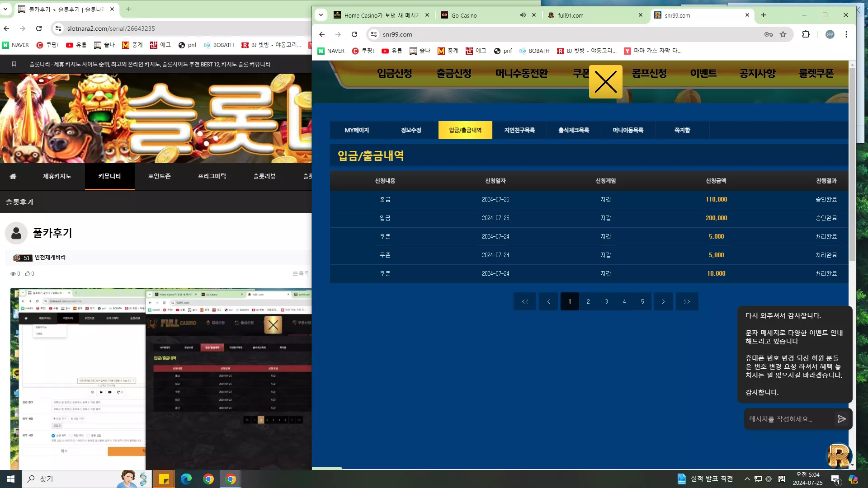
Task: Open NAVER bookmark in snr99 window
Action: coord(331,51)
